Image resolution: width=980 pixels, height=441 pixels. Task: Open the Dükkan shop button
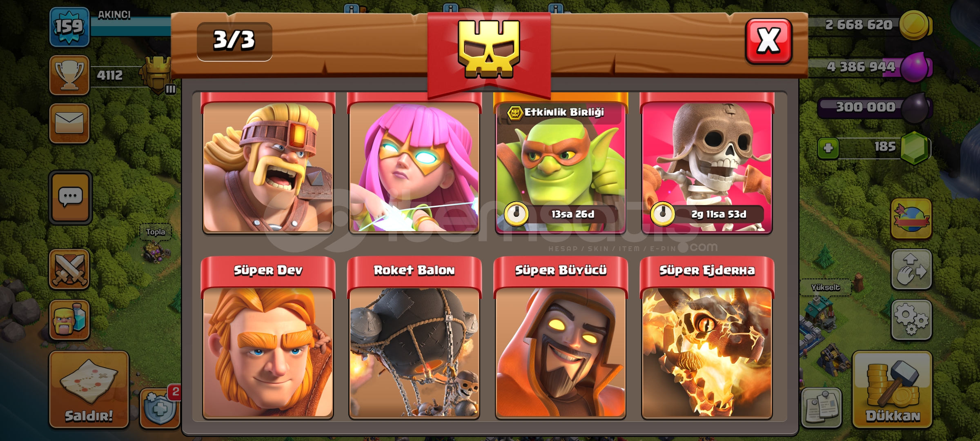(x=893, y=390)
